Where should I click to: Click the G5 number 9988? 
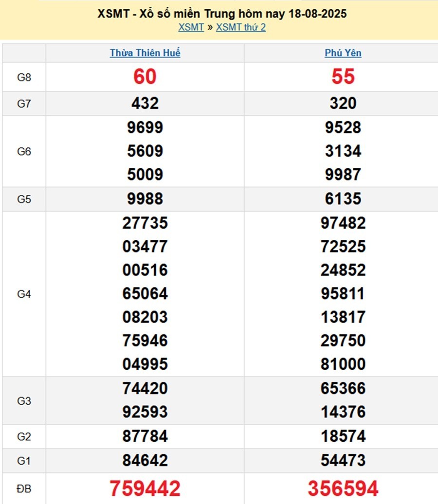coord(145,199)
